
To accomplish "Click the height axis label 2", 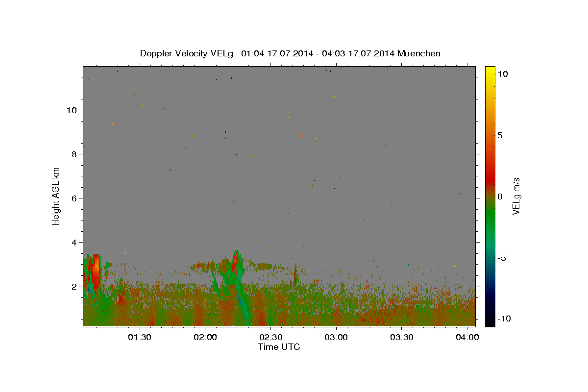I will tap(74, 286).
